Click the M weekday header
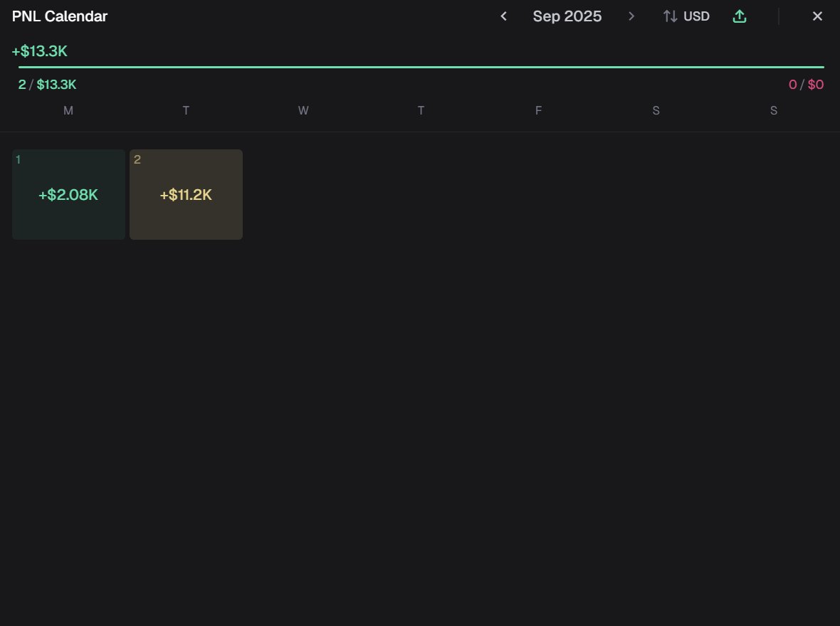840x626 pixels. [x=68, y=111]
